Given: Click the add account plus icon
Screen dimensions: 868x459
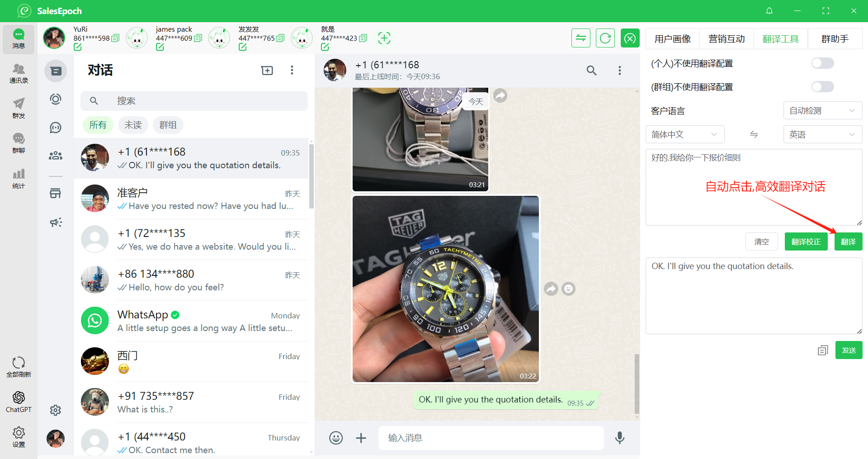Looking at the screenshot, I should [384, 38].
